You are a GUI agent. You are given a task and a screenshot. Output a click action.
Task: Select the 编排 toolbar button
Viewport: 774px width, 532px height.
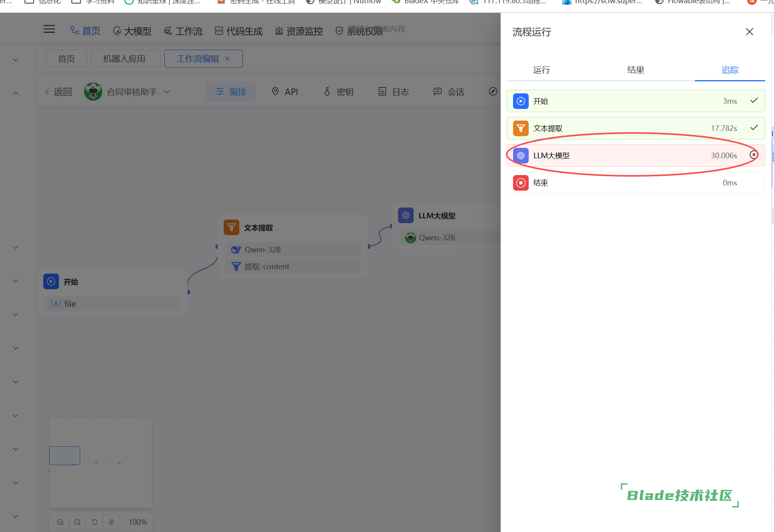click(x=231, y=92)
